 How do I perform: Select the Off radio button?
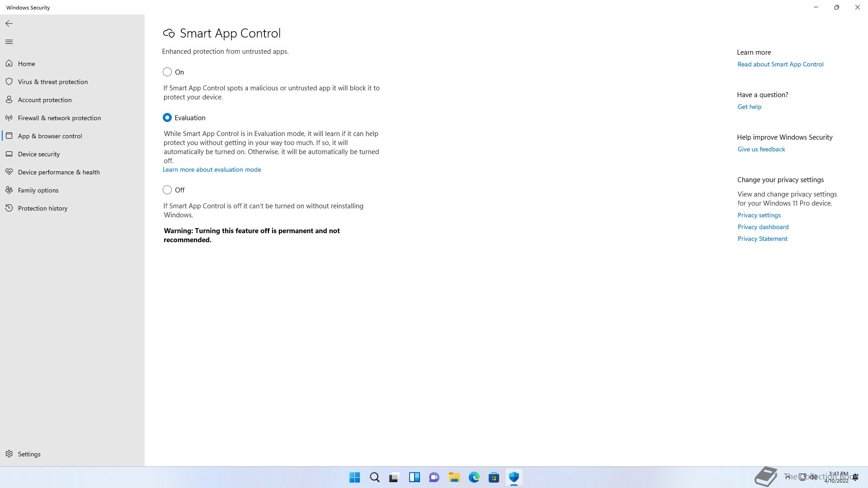pyautogui.click(x=167, y=190)
